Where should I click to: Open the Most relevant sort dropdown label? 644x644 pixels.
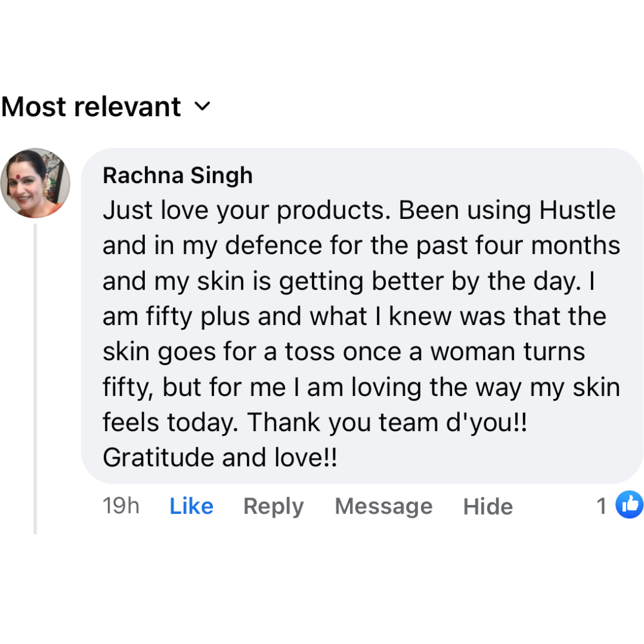point(91,107)
